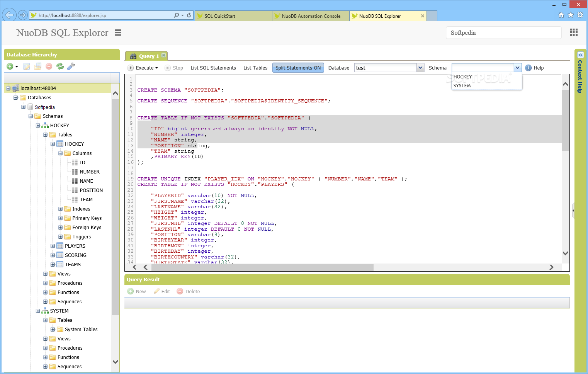Click the browser address bar URL

tap(72, 15)
